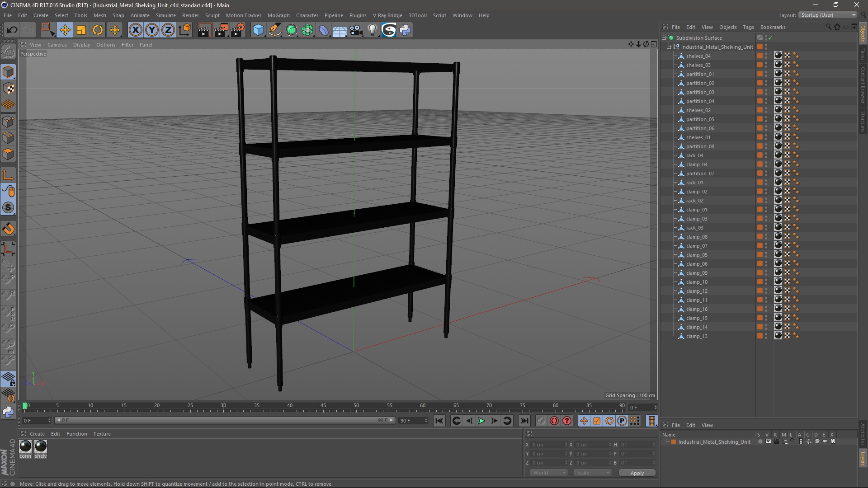Select the Move tool in top toolbar

coord(65,30)
